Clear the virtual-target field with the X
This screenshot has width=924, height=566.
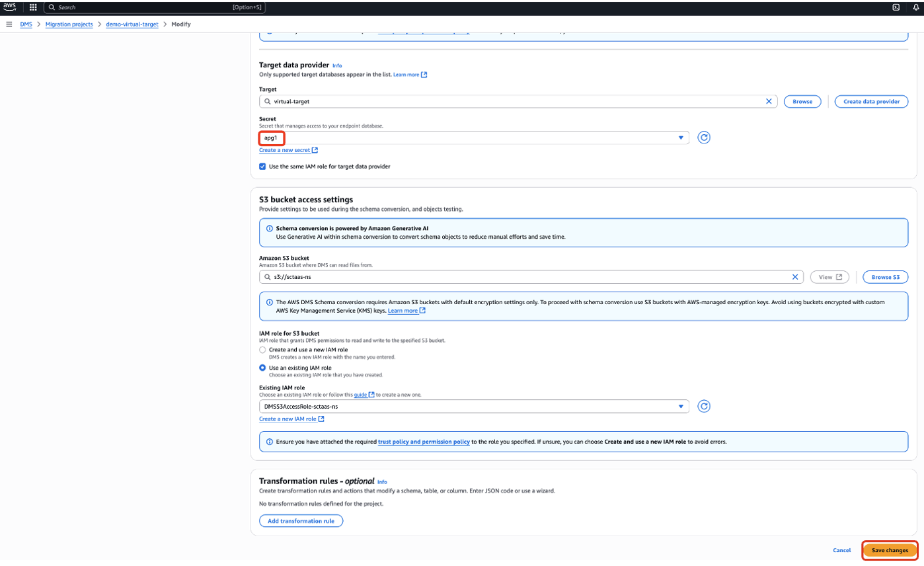pyautogui.click(x=769, y=102)
